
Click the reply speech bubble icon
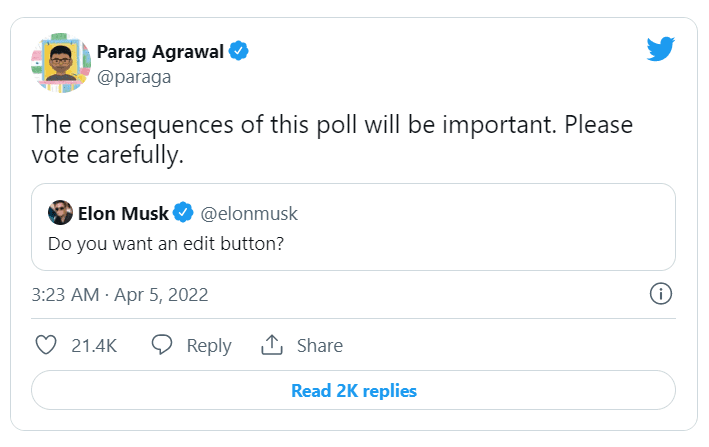click(x=163, y=345)
